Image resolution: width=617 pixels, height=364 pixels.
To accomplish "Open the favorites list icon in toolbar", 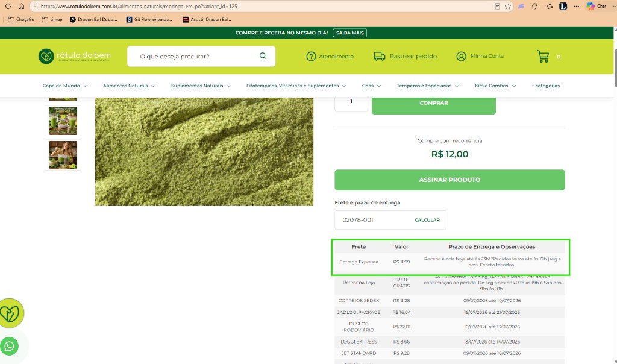I will click(550, 6).
